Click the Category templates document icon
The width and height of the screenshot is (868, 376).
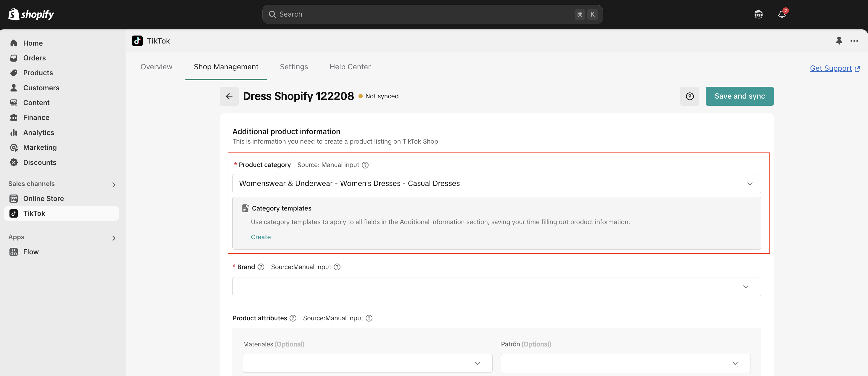(246, 208)
